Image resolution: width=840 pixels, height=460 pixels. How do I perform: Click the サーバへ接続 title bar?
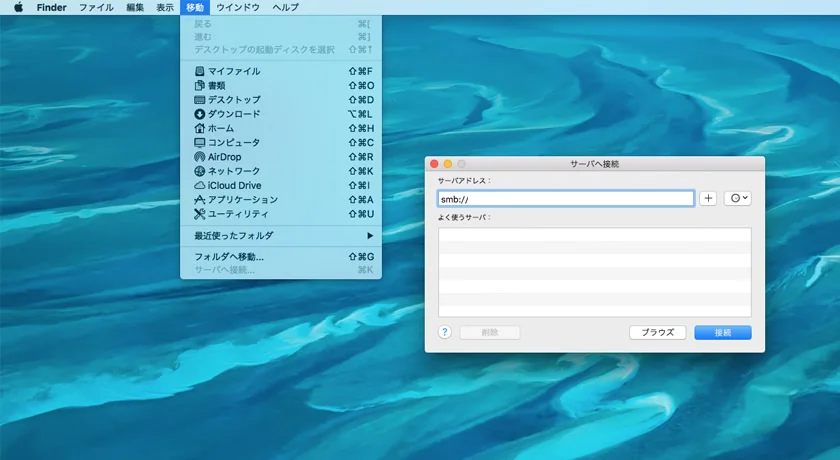595,164
